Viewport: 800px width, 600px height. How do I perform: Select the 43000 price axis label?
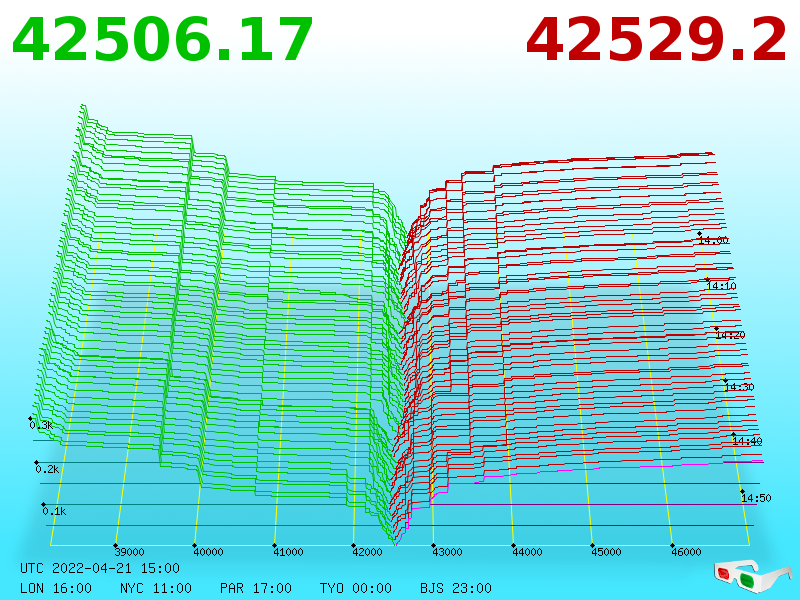(x=447, y=552)
